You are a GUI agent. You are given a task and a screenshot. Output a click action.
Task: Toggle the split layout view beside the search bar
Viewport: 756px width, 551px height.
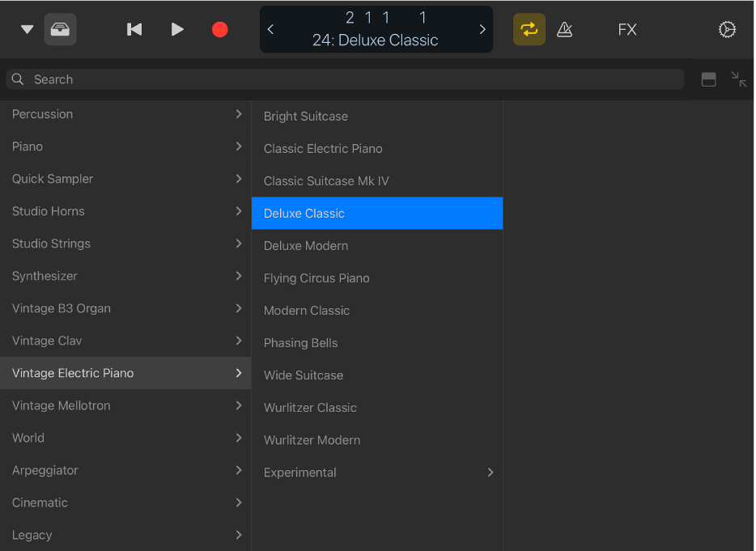[708, 79]
